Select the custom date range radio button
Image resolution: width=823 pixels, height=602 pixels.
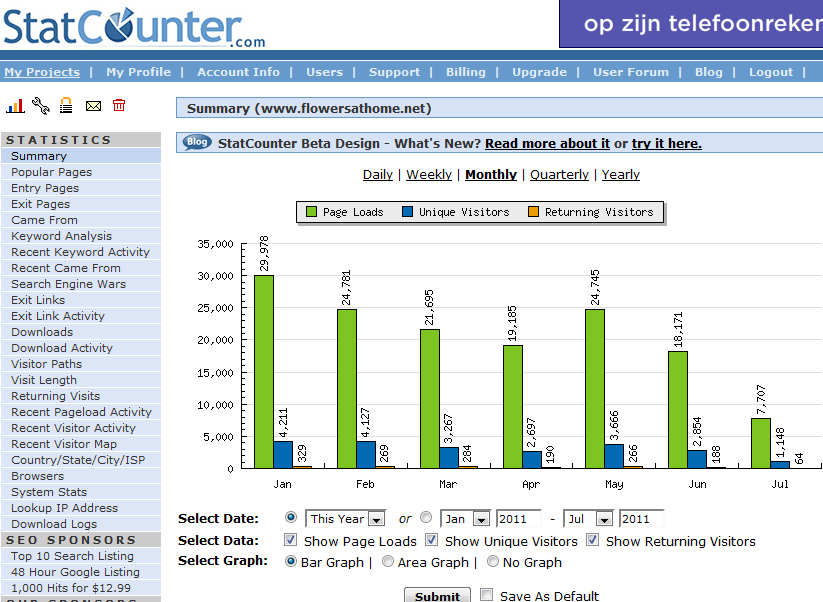pos(426,517)
